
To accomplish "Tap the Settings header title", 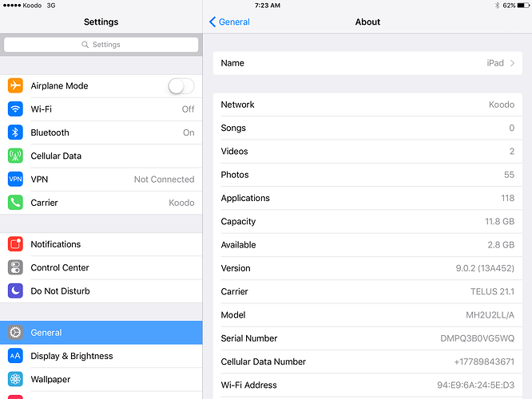I will point(101,22).
